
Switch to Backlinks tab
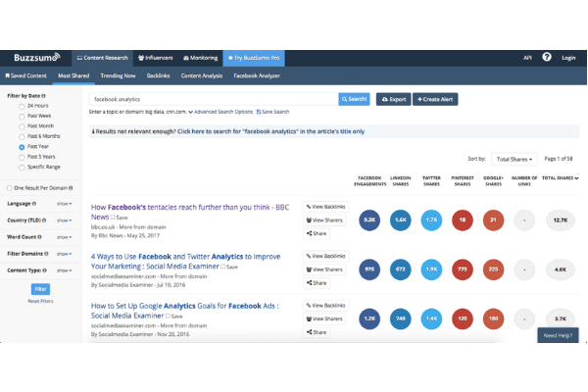(158, 75)
